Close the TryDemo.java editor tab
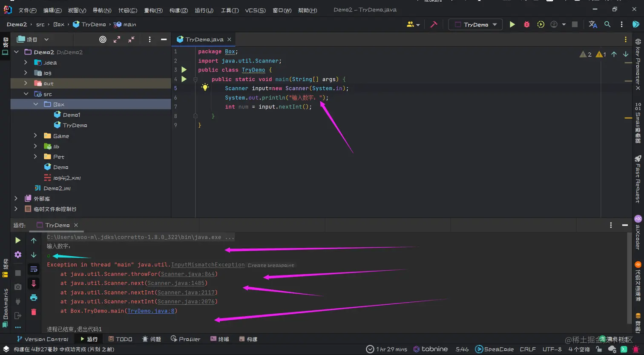 [x=229, y=39]
